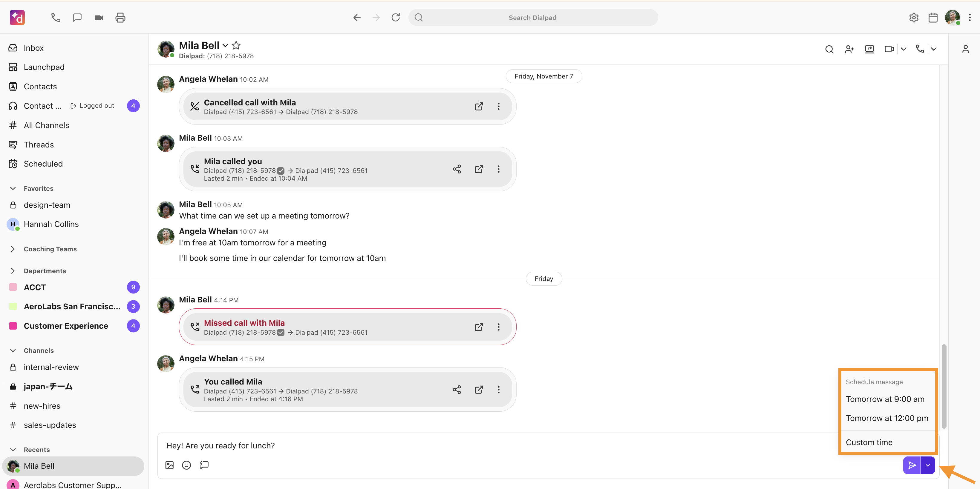This screenshot has width=980, height=489.
Task: Select AeroLabs San Francisco department
Action: point(73,307)
